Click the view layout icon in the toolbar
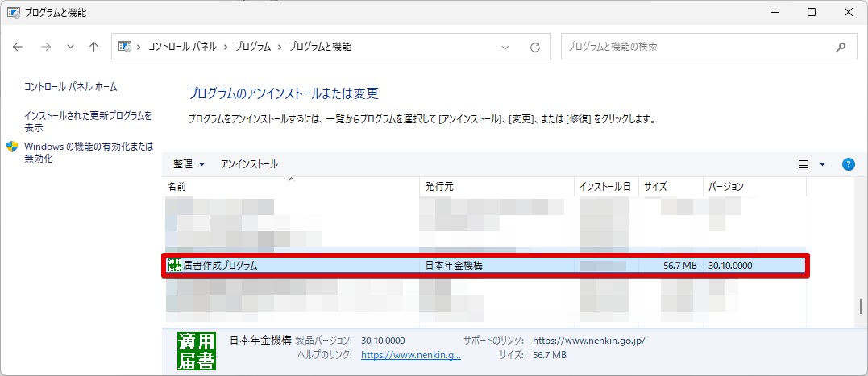The image size is (868, 376). (804, 164)
